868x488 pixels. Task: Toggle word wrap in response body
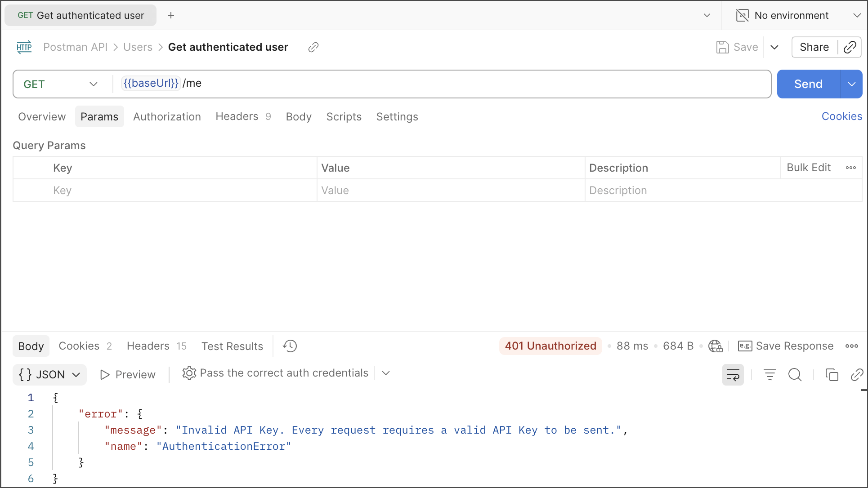point(733,375)
